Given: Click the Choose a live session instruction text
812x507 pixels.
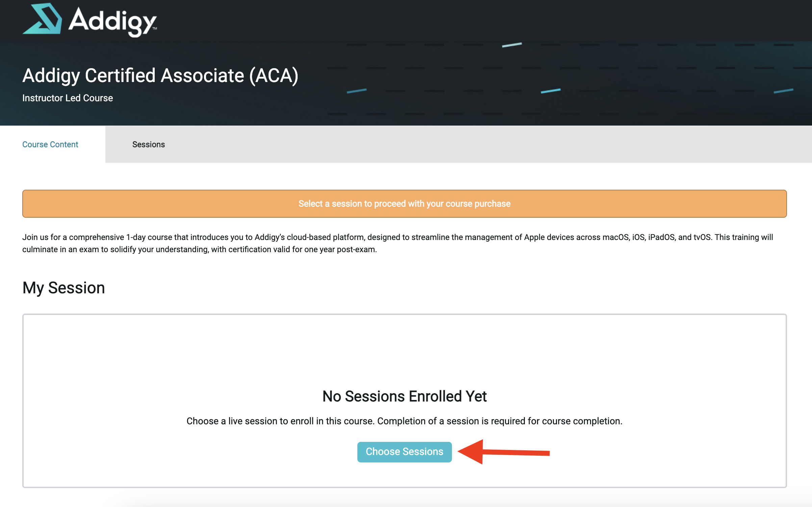Looking at the screenshot, I should pos(404,421).
